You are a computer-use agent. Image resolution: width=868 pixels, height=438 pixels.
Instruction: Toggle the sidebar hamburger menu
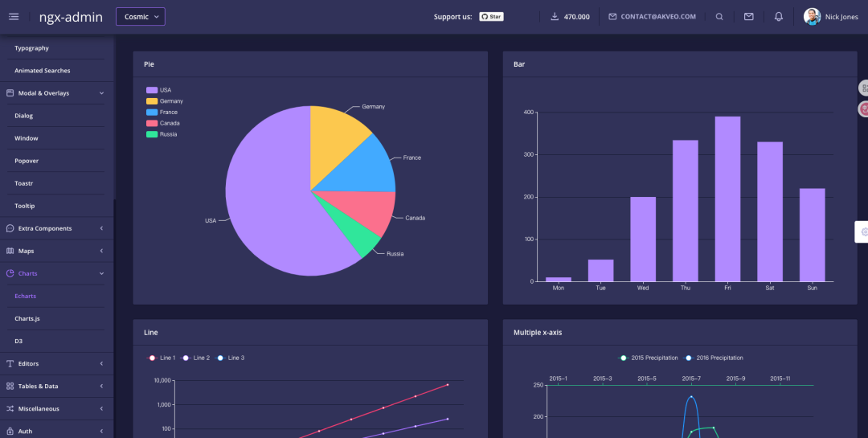[14, 17]
